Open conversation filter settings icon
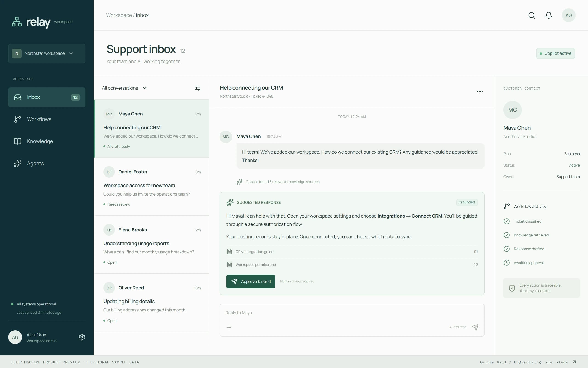Screen dimensions: 588x368 (x=198, y=88)
